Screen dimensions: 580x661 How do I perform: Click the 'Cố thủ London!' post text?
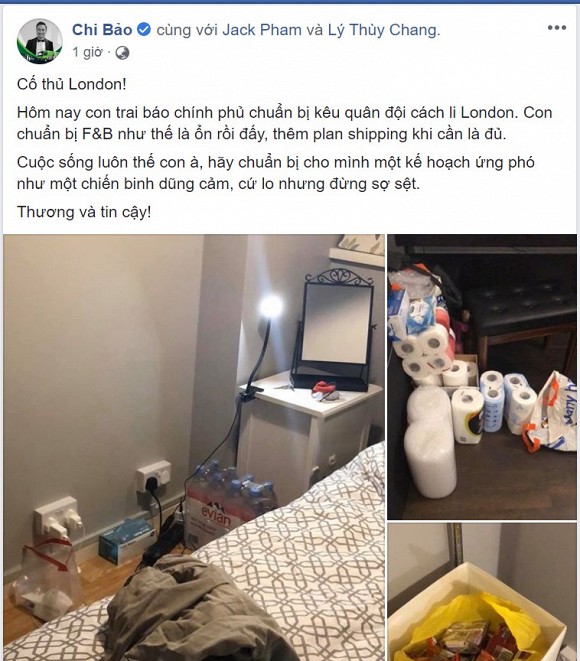[72, 84]
